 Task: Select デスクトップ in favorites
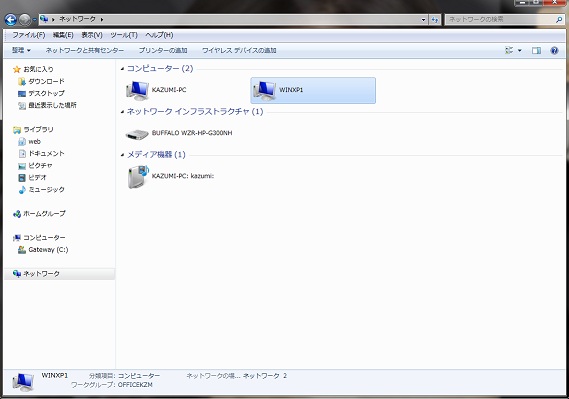[46, 93]
